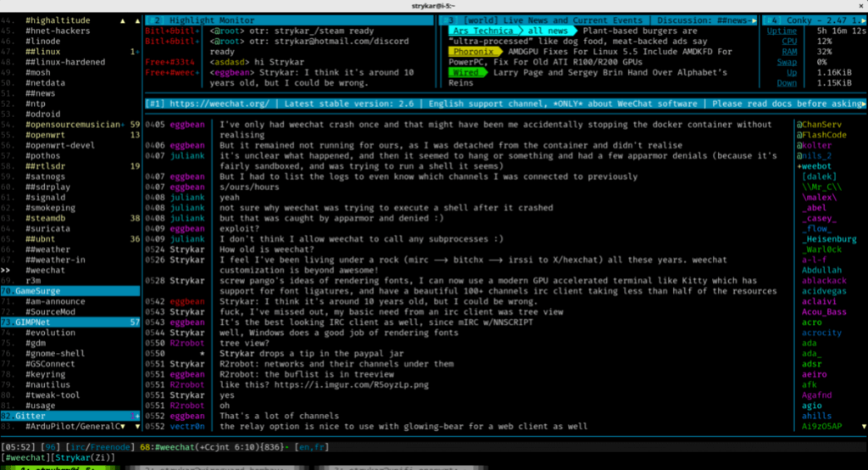Select ChanServ in the nick list

point(821,125)
